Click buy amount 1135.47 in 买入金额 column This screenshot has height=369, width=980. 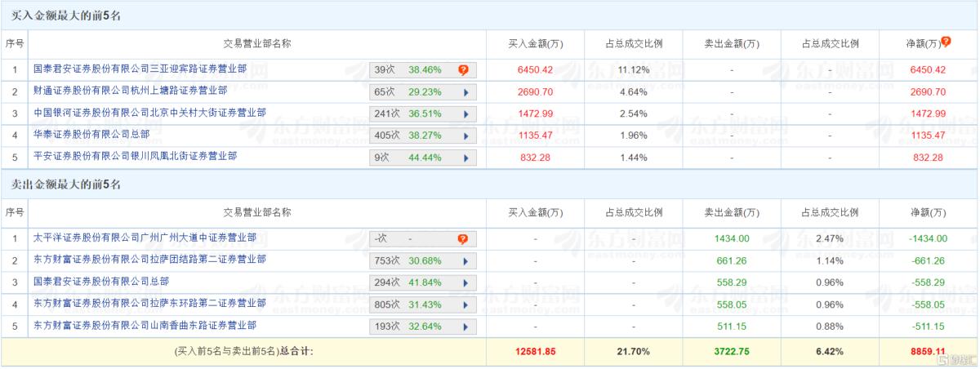coord(535,136)
